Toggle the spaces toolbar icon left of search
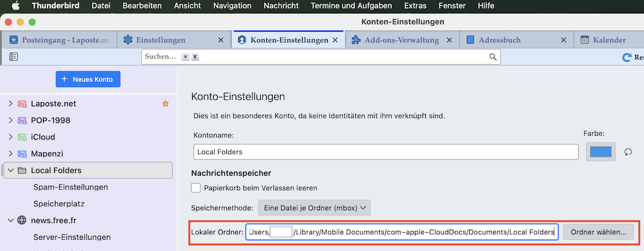 click(14, 57)
